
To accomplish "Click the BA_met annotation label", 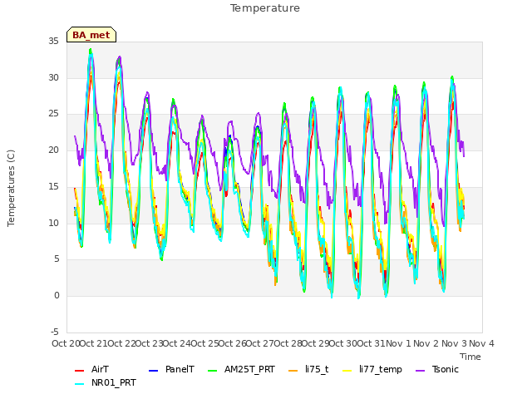I will tap(91, 35).
